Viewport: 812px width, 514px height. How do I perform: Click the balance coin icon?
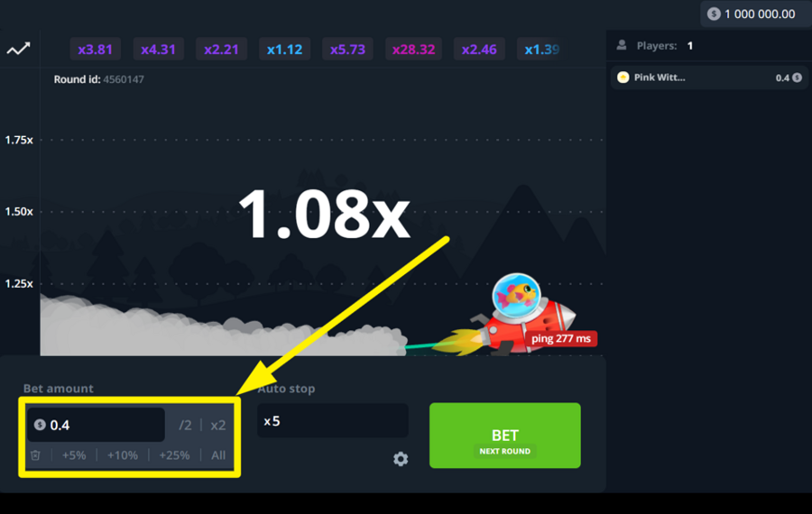click(715, 14)
